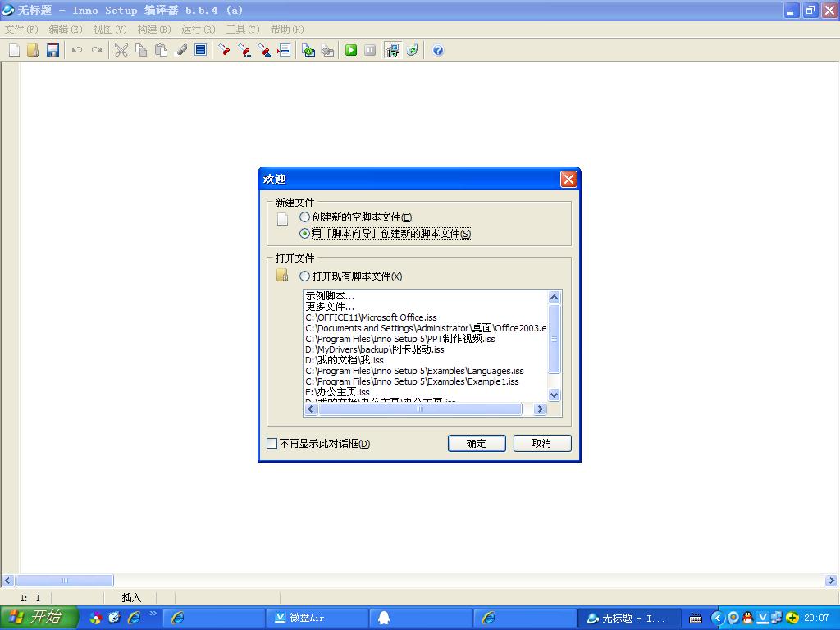Open the 运行(R) menu
Image resolution: width=840 pixels, height=630 pixels.
199,30
